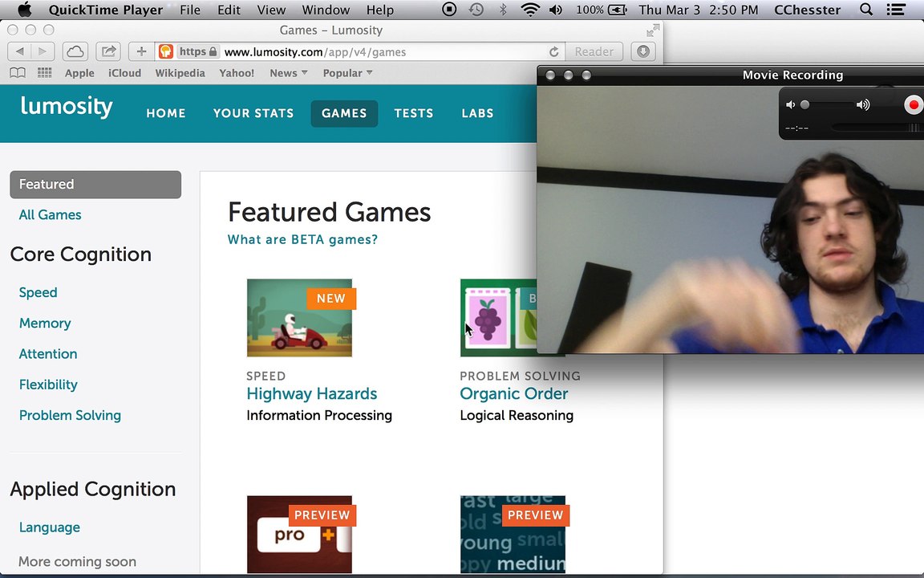Go back with Safari's back arrow
924x578 pixels.
pos(19,51)
